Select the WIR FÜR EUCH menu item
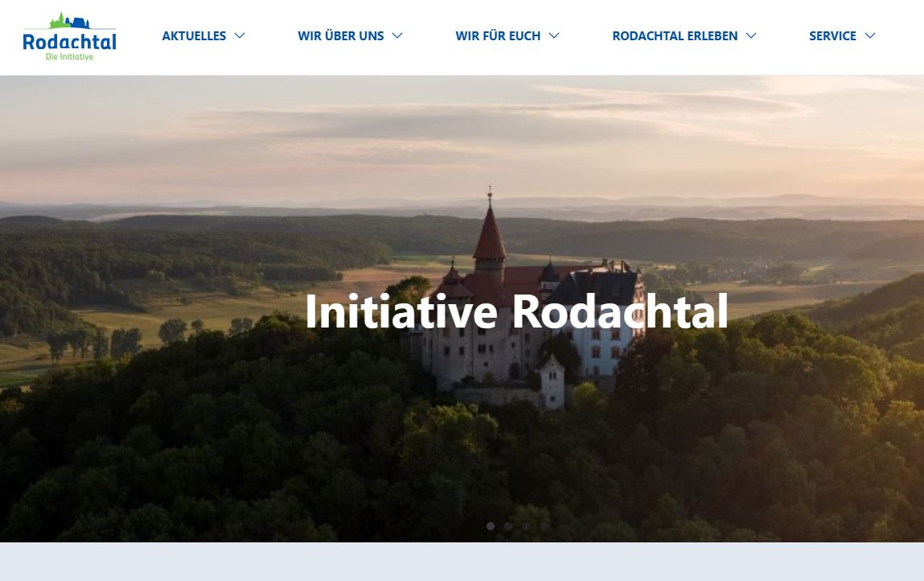 click(498, 36)
